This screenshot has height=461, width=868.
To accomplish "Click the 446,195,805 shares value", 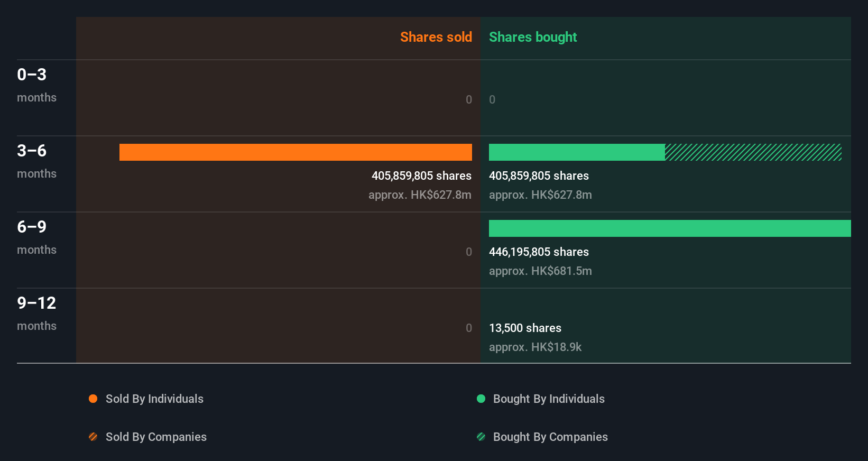I will coord(539,252).
